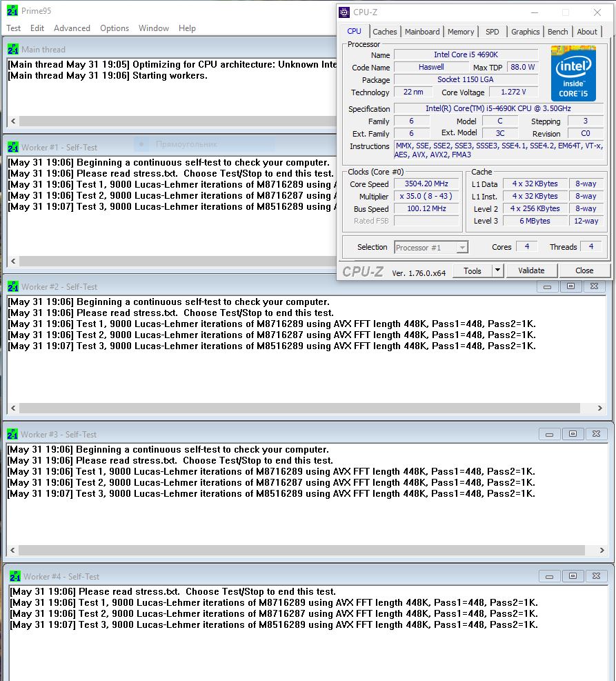Close the Worker #4 child window
616x681 pixels.
click(x=596, y=576)
